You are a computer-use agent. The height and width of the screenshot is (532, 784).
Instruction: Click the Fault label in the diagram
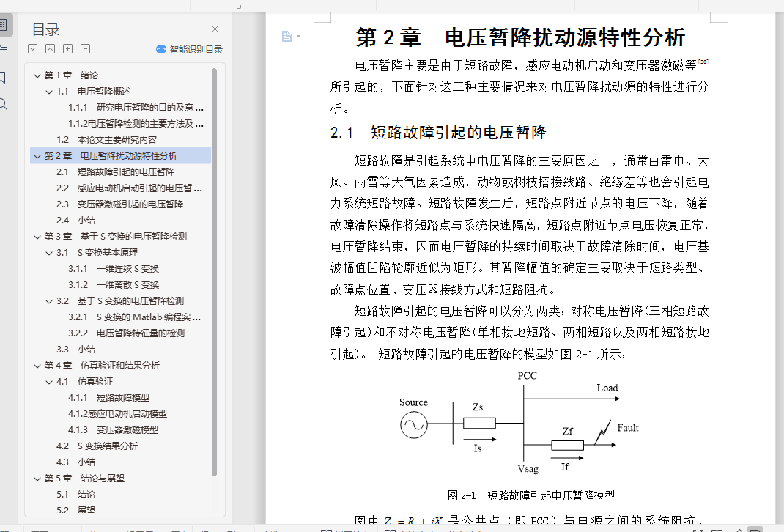coord(627,427)
